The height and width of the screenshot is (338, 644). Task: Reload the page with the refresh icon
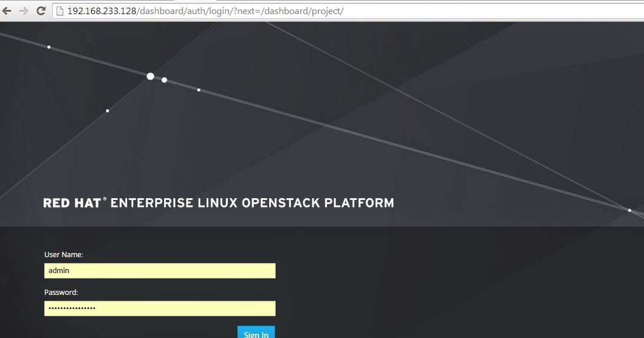coord(41,11)
